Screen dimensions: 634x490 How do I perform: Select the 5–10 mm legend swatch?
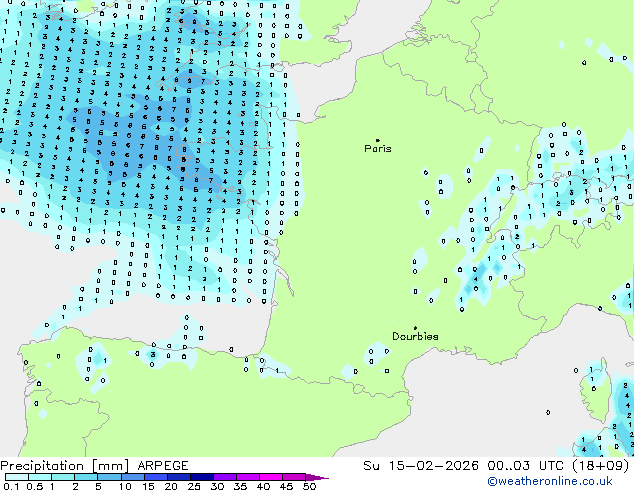click(x=109, y=477)
